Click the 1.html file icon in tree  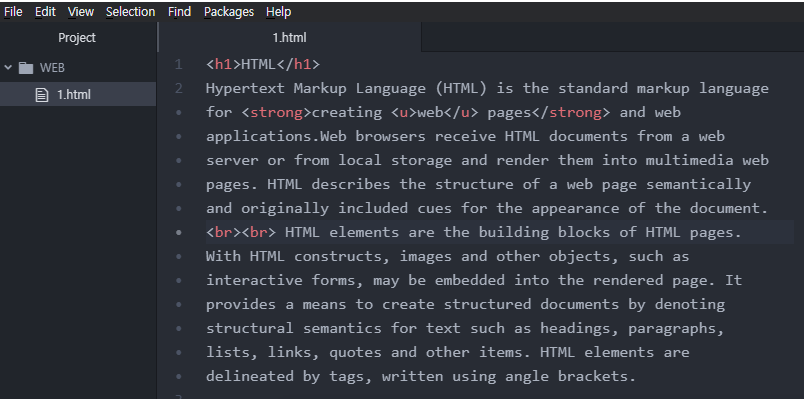42,95
